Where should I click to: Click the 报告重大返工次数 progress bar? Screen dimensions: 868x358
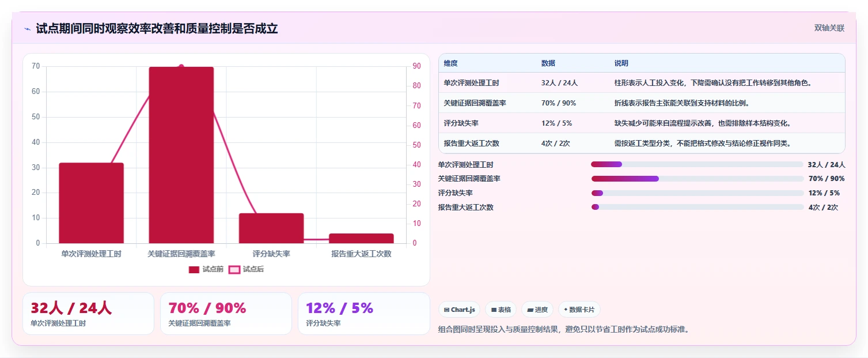(697, 207)
